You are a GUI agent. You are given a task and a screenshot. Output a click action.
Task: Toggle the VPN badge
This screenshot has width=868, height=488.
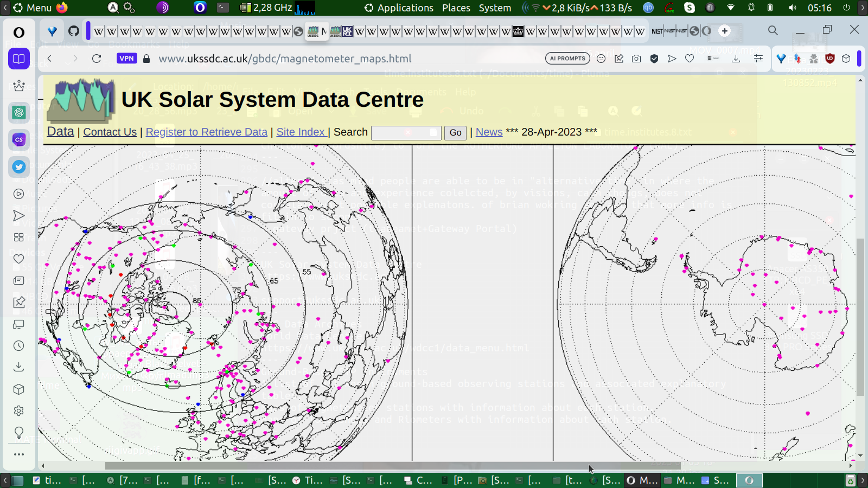click(x=126, y=59)
